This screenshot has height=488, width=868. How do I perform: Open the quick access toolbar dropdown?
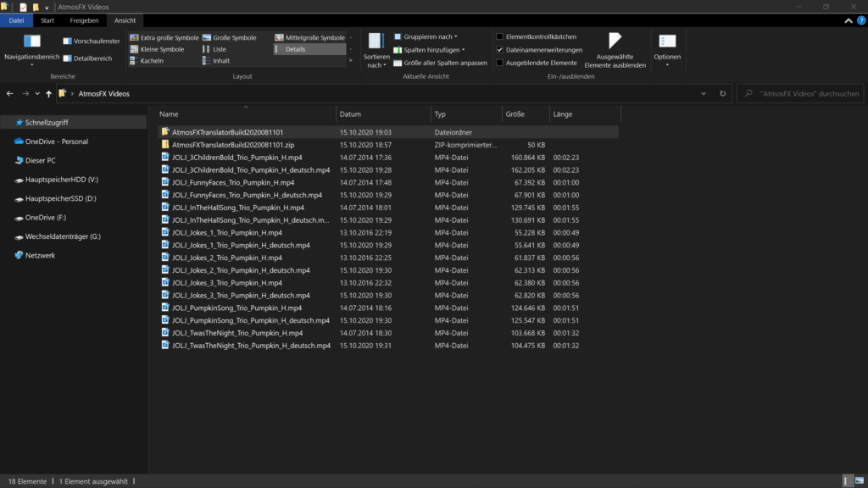tap(47, 7)
